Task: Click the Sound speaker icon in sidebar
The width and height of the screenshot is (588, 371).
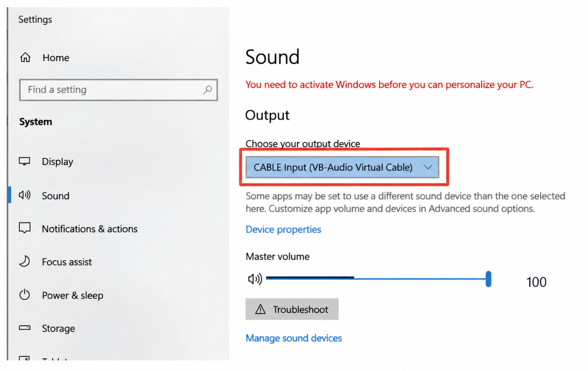Action: (x=25, y=195)
